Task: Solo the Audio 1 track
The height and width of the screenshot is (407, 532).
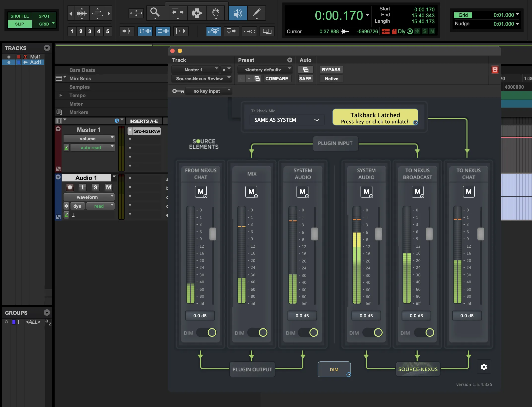Action: click(x=96, y=187)
